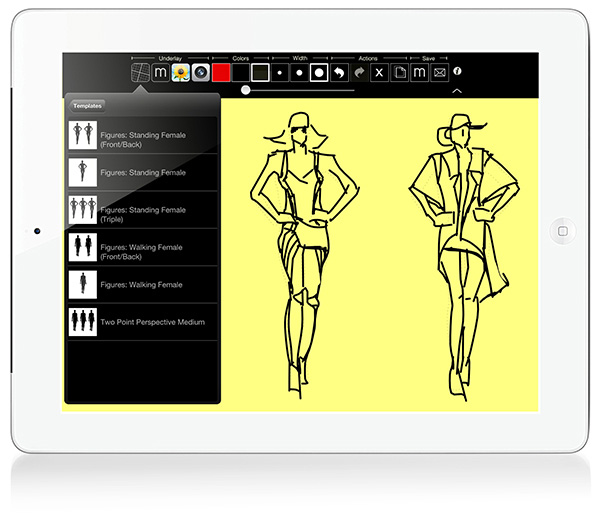Tap the Standing Female Triple thumbnail
Screen dimensions: 600x525
83,210
